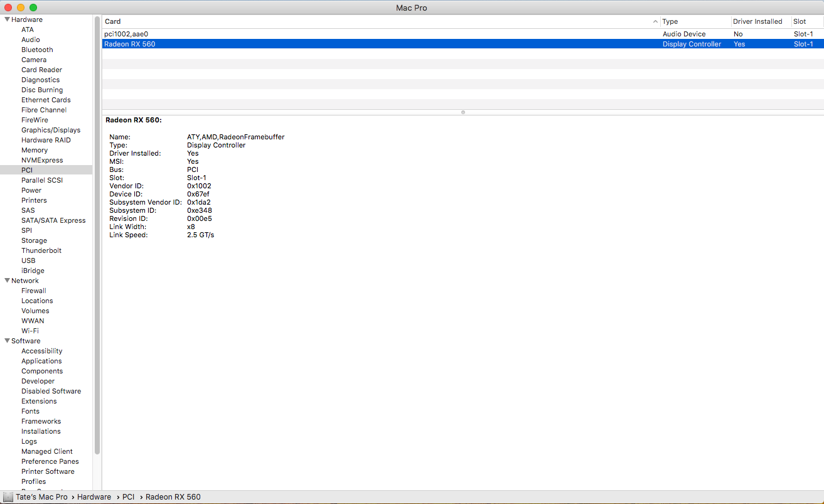Click the green zoom window button
The image size is (824, 504).
click(x=33, y=8)
